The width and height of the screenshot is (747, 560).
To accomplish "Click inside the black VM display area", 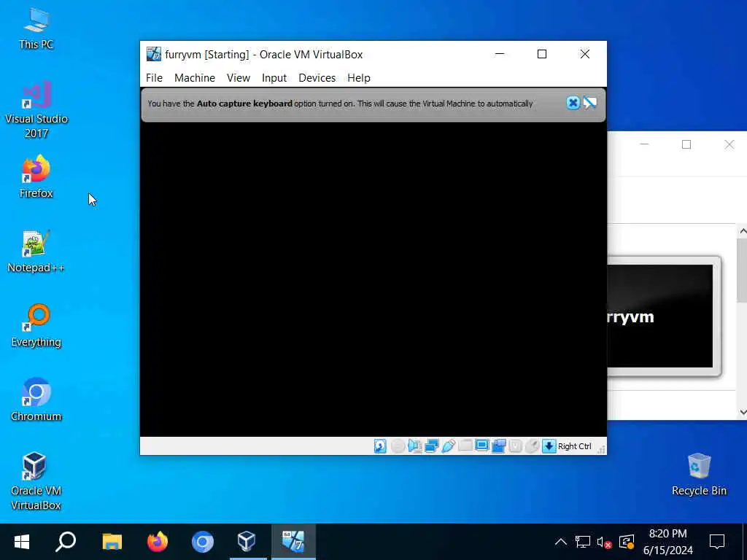I will (373, 280).
